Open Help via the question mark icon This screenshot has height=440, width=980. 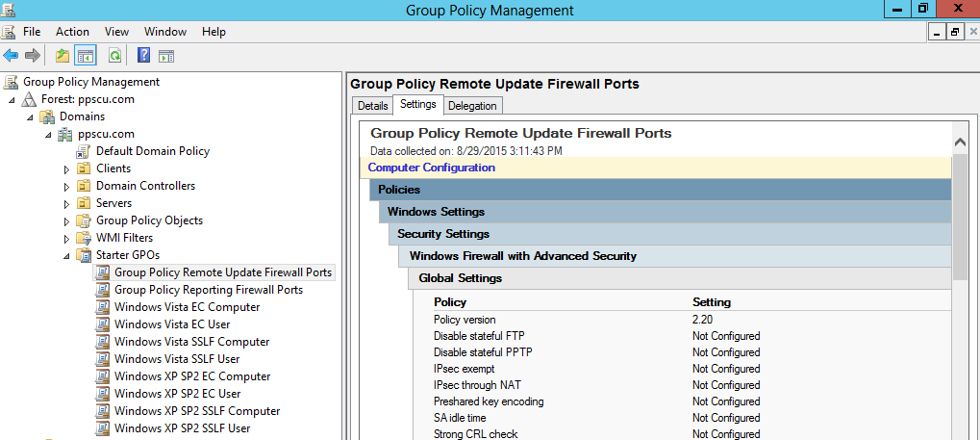(143, 56)
